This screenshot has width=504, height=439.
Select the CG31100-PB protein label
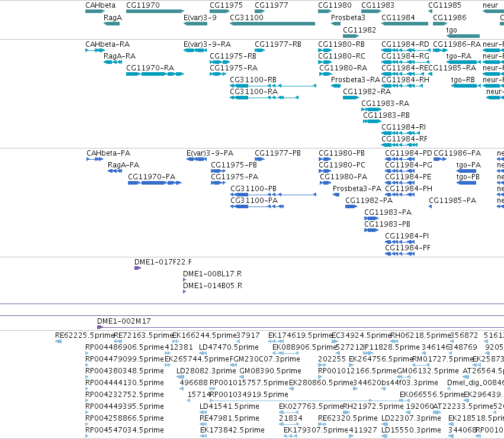tap(253, 189)
